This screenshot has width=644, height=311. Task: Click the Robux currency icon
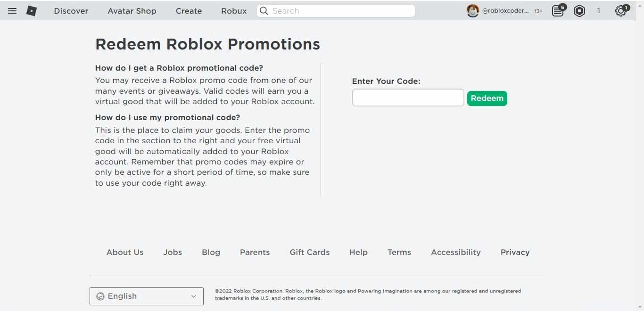(x=579, y=10)
